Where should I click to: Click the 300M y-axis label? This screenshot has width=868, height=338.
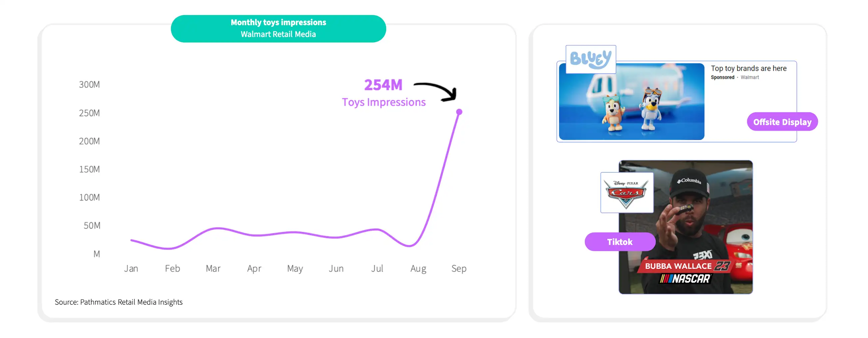89,84
